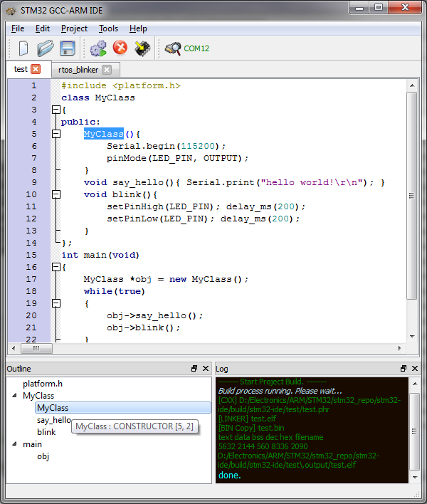Viewport: 427px width, 504px height.
Task: Select obj under main in Outline
Action: 43,456
